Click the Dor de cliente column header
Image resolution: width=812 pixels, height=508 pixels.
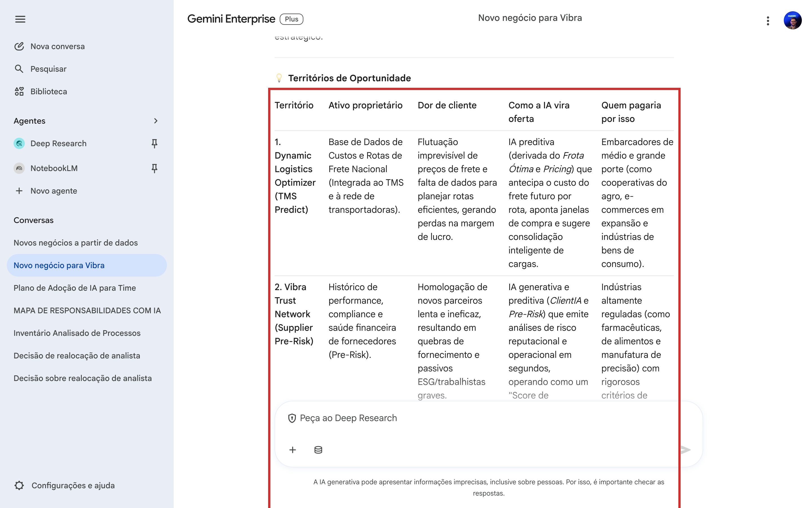(447, 105)
